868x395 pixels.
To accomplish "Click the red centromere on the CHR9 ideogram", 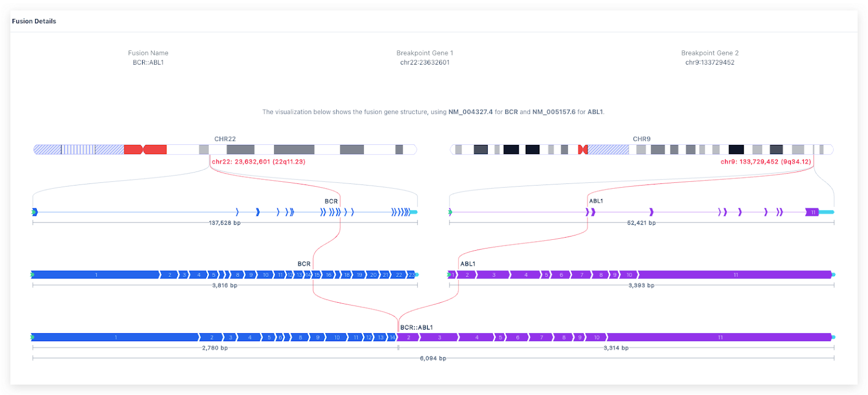I will coord(583,149).
